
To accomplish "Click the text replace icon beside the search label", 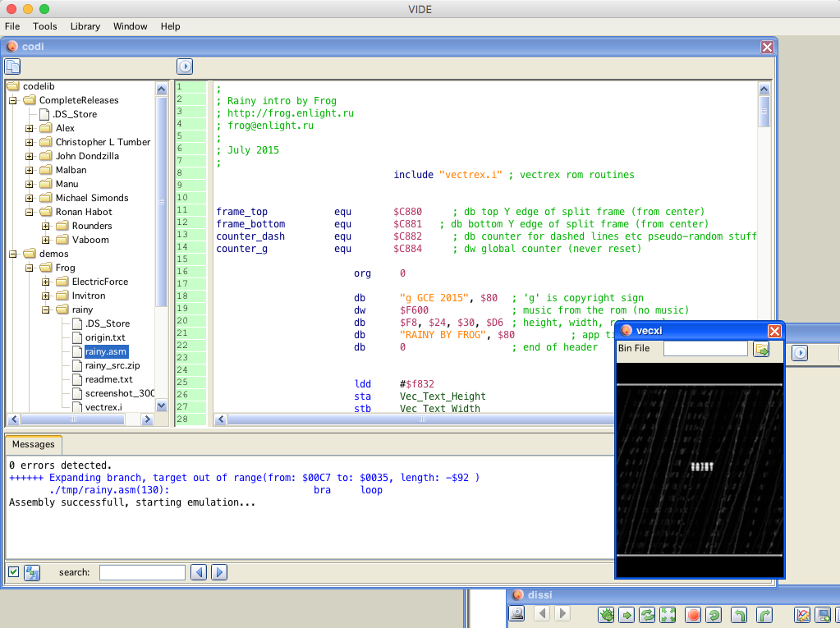I will pos(33,572).
